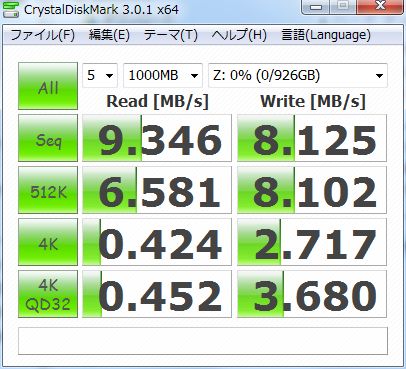Click the 4K read result 0.424
The width and height of the screenshot is (406, 369).
157,242
